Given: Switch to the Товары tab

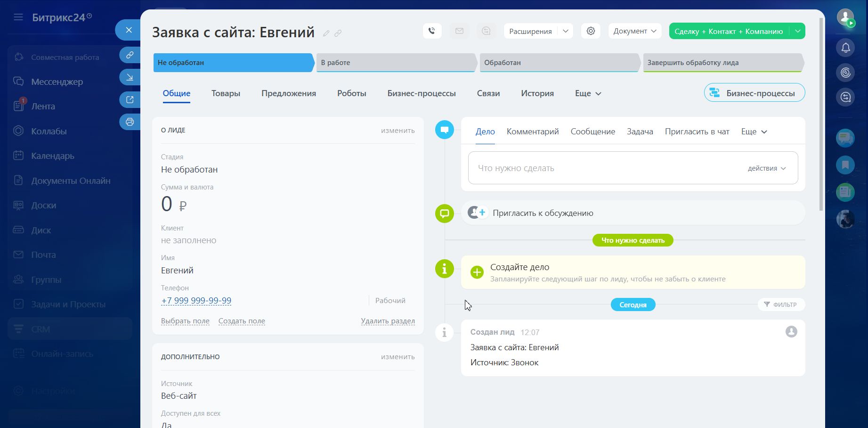Looking at the screenshot, I should tap(226, 93).
